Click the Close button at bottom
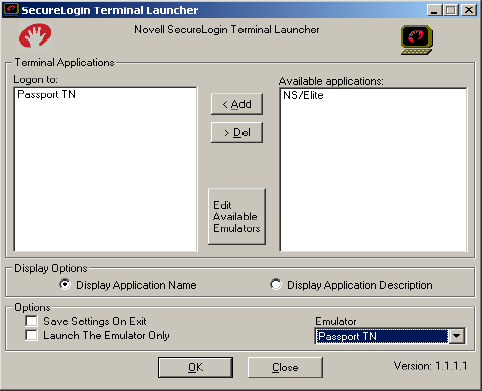 [x=285, y=367]
